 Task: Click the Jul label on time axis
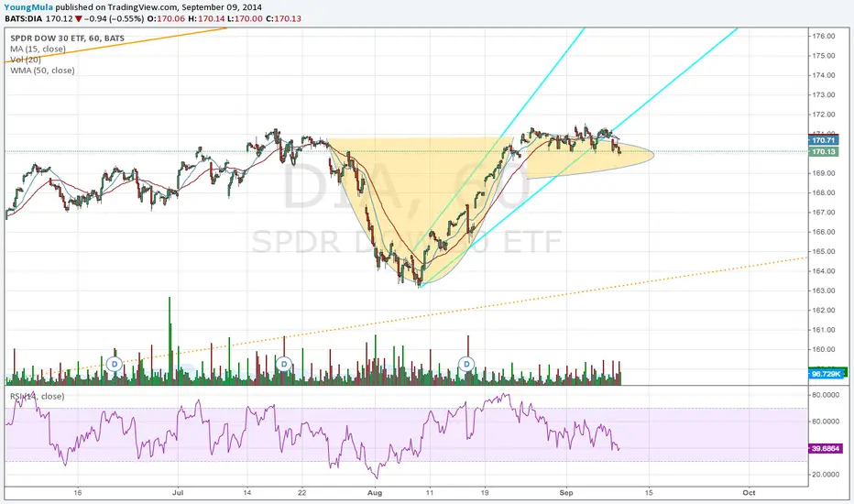click(178, 493)
